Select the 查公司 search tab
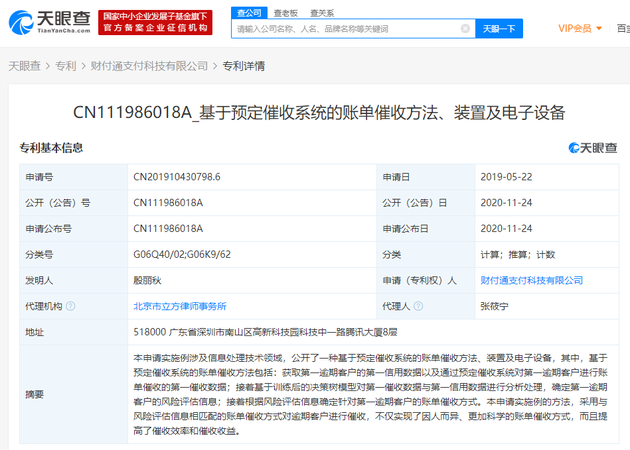 (249, 13)
